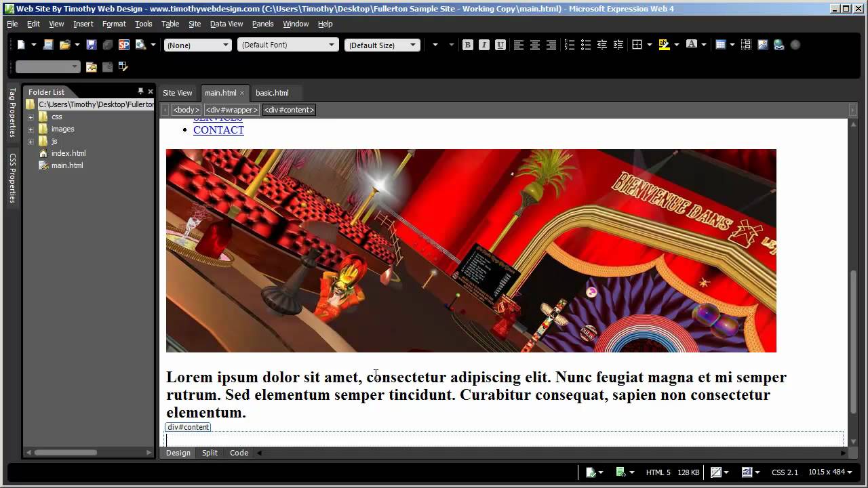Screen dimensions: 868x488
Task: Click the Center text alignment icon
Action: (535, 45)
